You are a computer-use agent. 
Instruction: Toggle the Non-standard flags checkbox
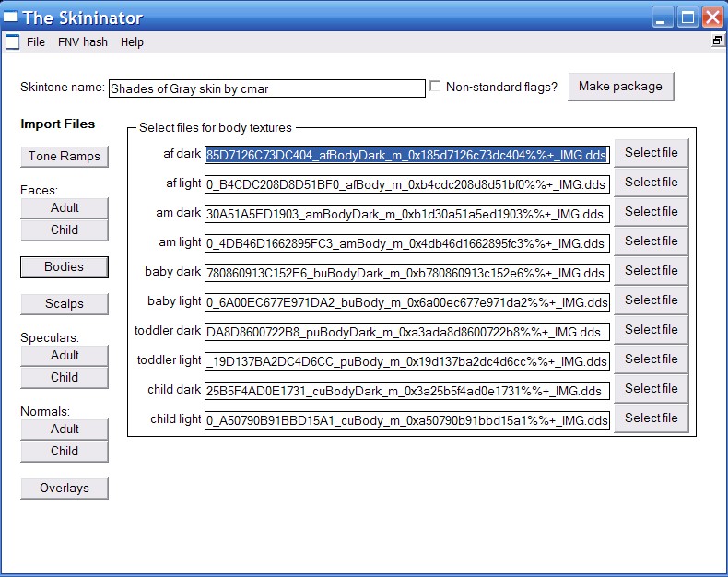tap(435, 86)
